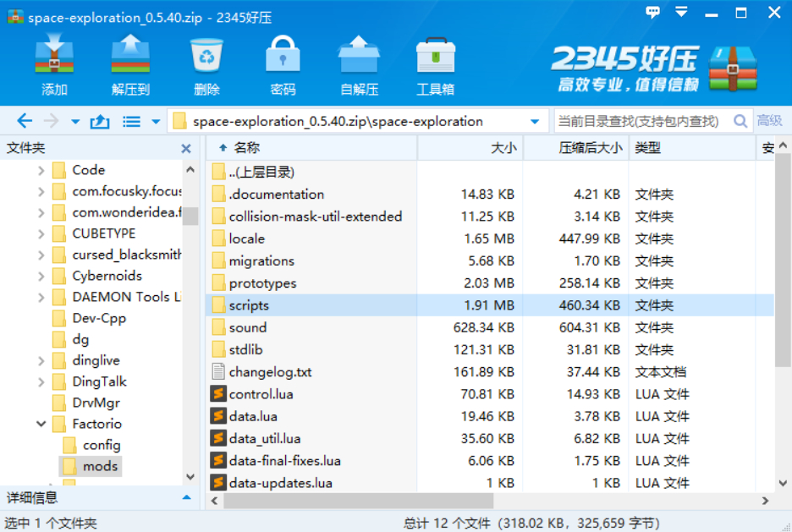Select the ..(上层目录) parent entry

point(490,173)
